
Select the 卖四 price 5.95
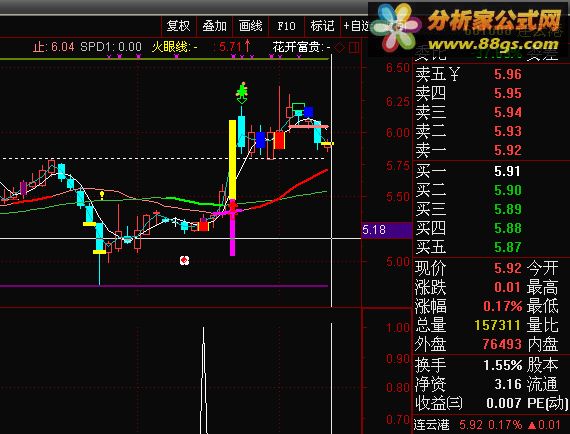[x=507, y=93]
